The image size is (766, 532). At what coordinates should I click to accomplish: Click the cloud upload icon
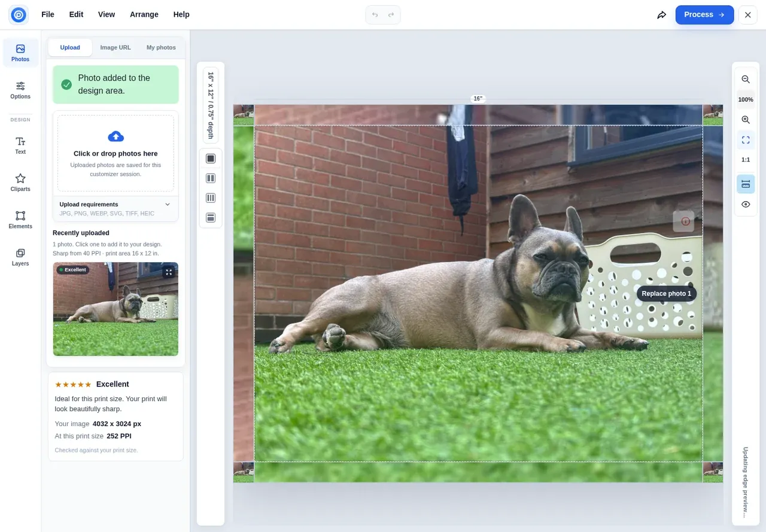tap(115, 136)
